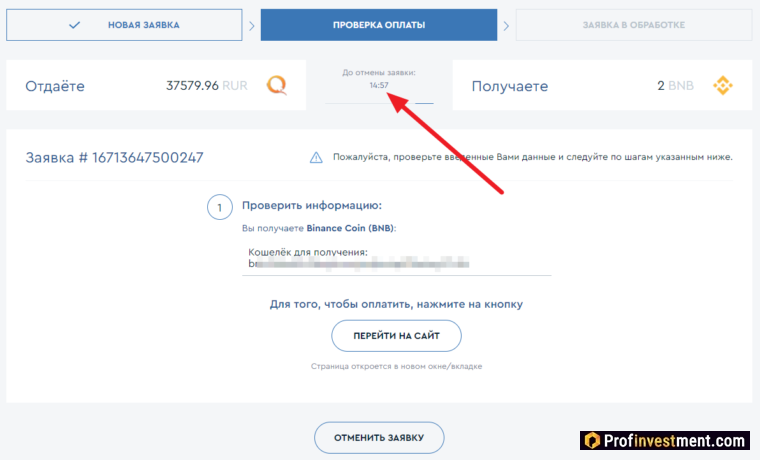Screen dimensions: 760x460
Task: Open the НОВАЯ ЗАЯВКА step tab
Action: coord(124,25)
